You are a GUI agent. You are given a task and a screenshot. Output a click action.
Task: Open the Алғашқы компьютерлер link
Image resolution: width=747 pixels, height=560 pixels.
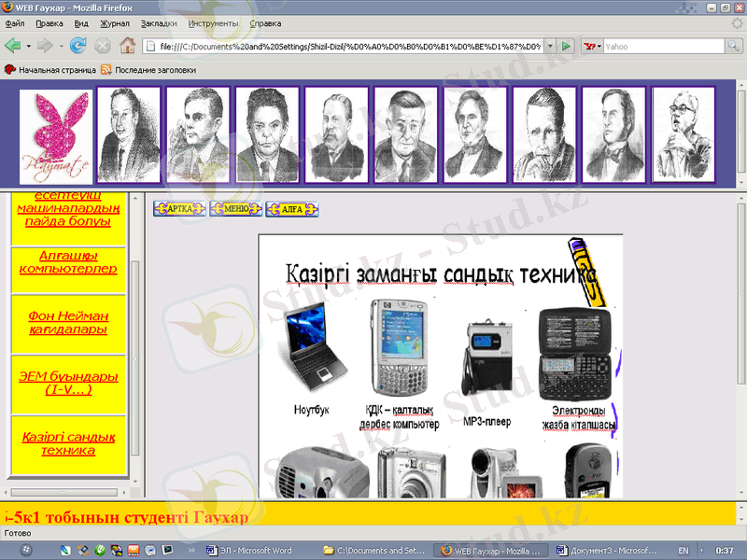68,262
